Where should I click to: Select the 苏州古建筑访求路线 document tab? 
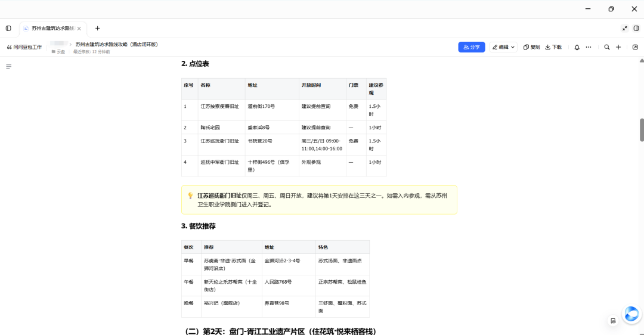coord(53,29)
